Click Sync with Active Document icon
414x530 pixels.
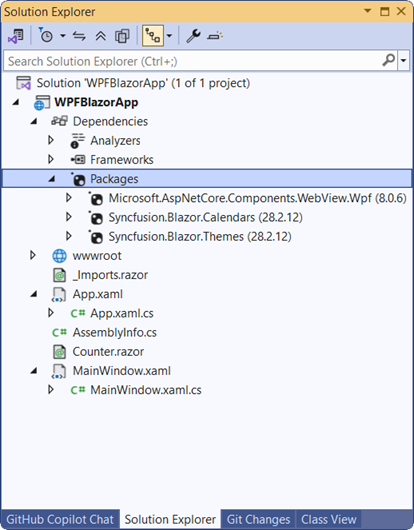(x=79, y=35)
